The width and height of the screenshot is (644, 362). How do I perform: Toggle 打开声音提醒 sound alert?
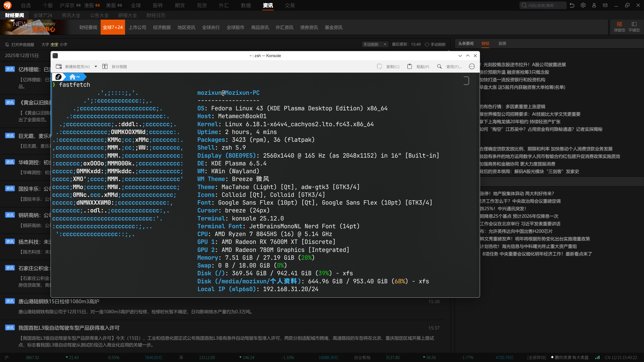(x=20, y=44)
